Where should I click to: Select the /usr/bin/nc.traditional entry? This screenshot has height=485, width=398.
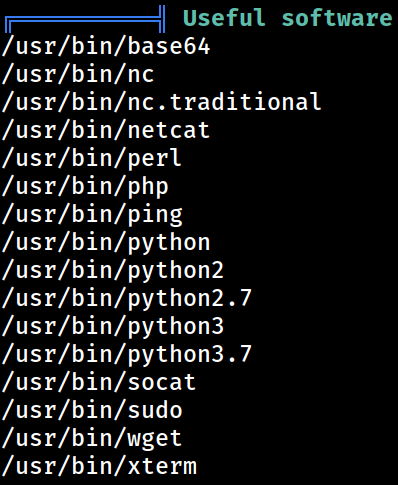pyautogui.click(x=162, y=102)
